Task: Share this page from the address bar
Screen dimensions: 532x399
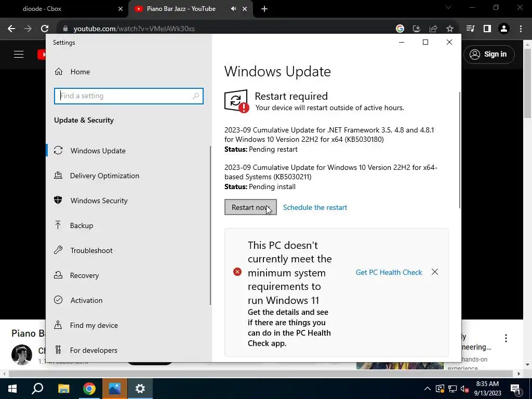Action: pyautogui.click(x=433, y=29)
